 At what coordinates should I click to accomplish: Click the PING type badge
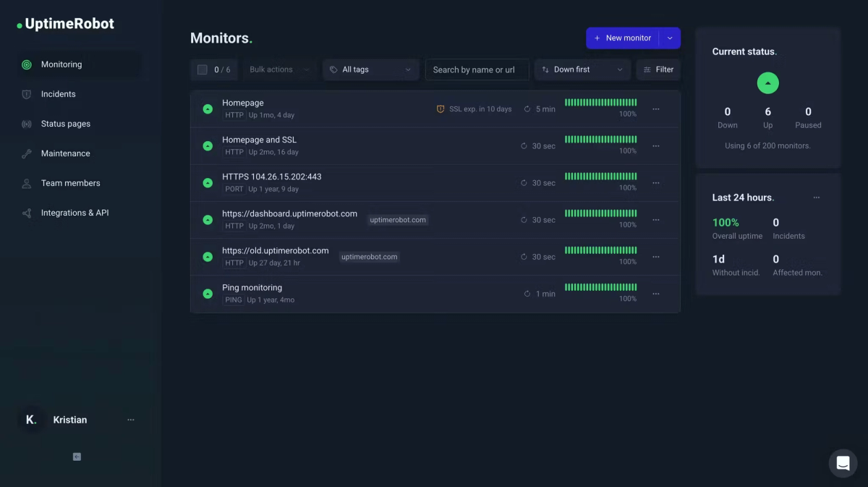(233, 300)
